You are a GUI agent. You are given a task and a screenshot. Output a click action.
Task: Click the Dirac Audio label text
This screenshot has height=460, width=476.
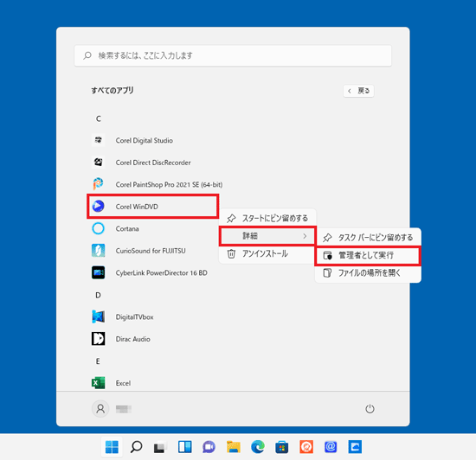(132, 339)
